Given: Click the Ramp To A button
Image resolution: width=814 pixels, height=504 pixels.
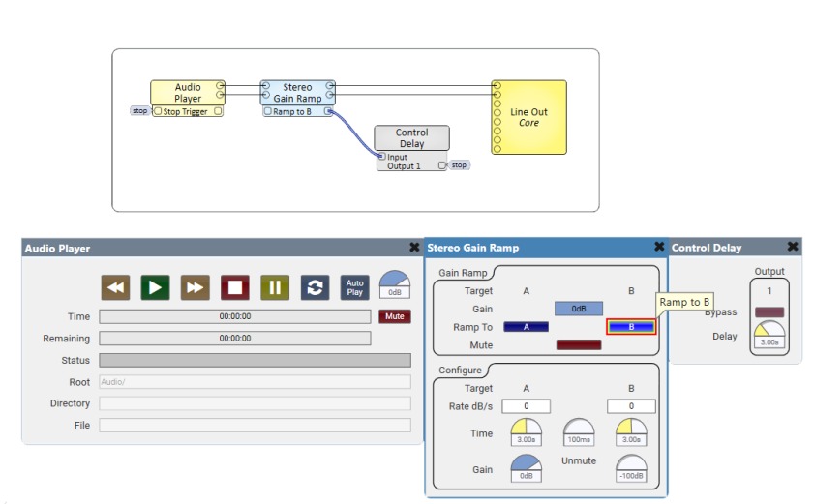Looking at the screenshot, I should (526, 327).
